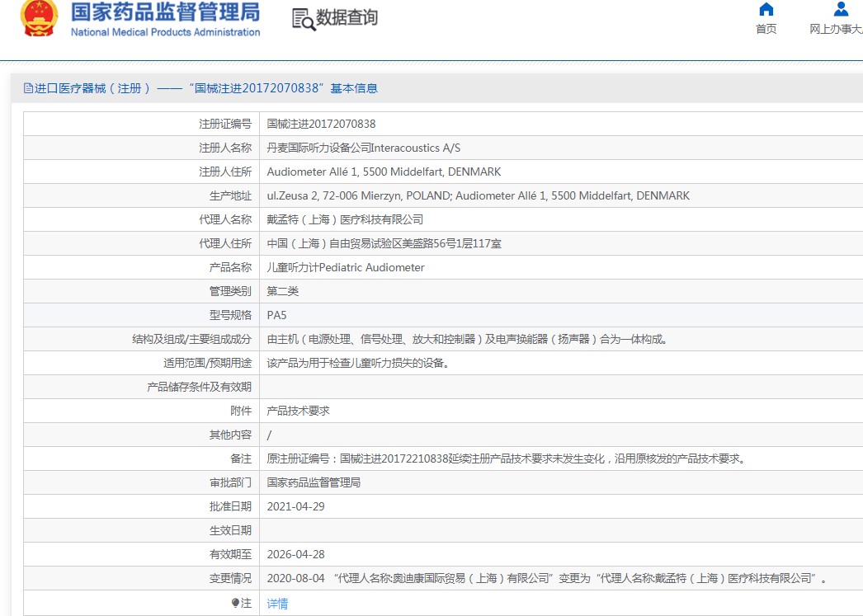Select the 注册证编号 label
This screenshot has height=616, width=863.
(225, 124)
